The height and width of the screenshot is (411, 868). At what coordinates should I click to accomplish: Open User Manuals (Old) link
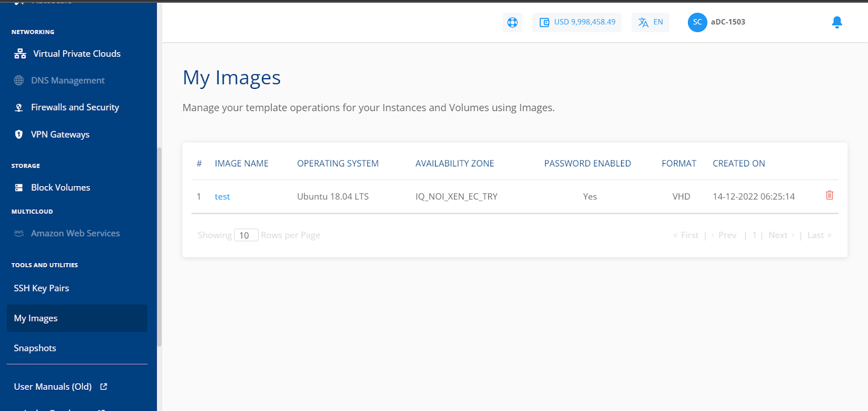[53, 387]
